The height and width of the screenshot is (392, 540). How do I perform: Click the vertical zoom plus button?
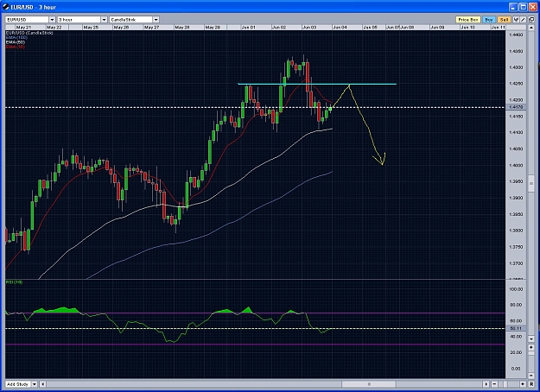point(531,347)
